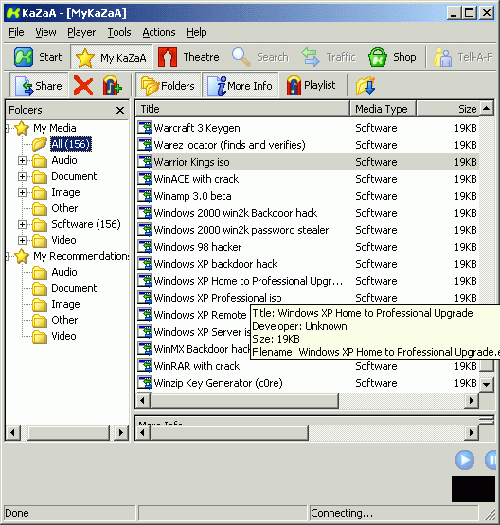Image resolution: width=500 pixels, height=525 pixels.
Task: Switch to My KaZaA view
Action: tap(111, 58)
